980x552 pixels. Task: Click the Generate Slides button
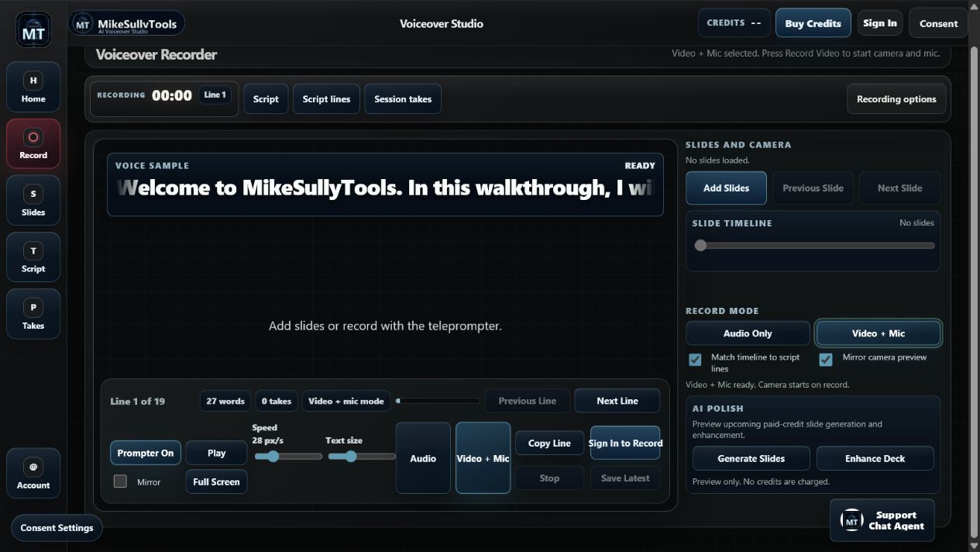point(751,458)
